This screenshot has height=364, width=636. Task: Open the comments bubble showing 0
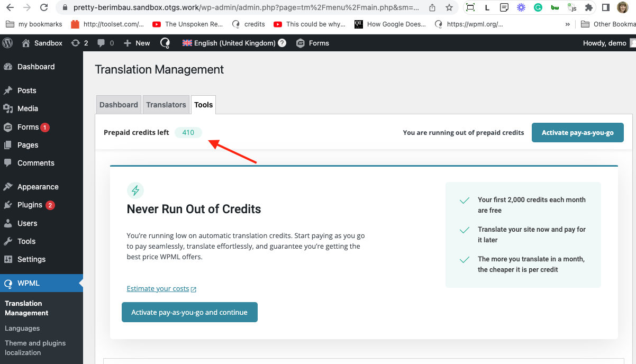106,43
